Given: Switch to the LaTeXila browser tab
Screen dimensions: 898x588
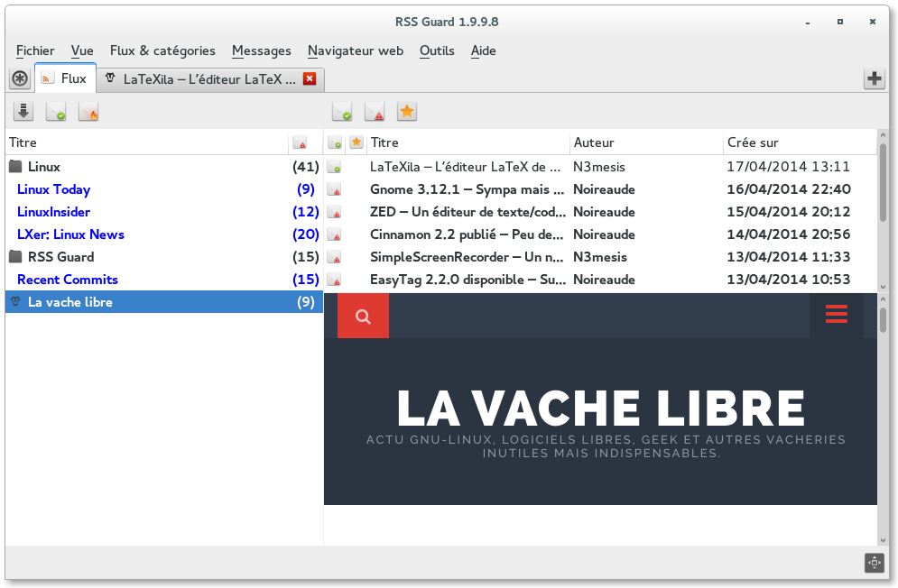Looking at the screenshot, I should (x=210, y=79).
